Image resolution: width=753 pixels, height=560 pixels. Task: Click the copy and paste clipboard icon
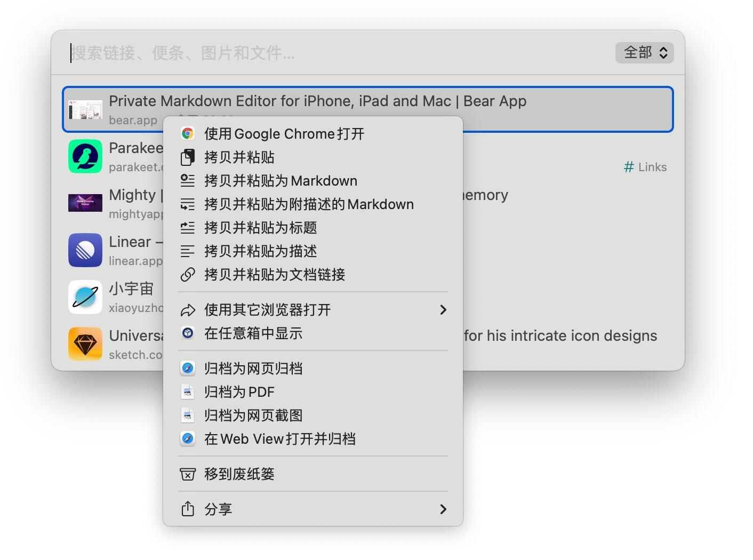pyautogui.click(x=188, y=157)
